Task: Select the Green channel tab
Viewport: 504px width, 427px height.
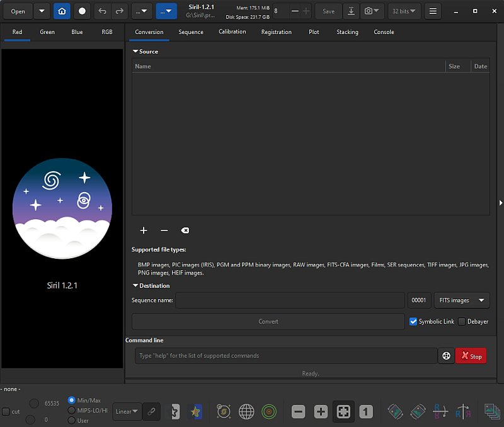Action: (x=47, y=32)
